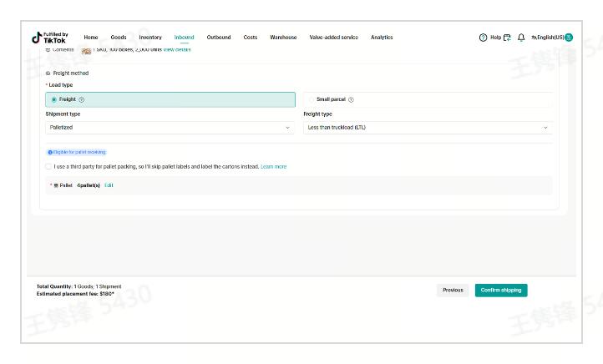Viewport: 603px width, 364px height.
Task: Open the Analytics menu
Action: (382, 38)
